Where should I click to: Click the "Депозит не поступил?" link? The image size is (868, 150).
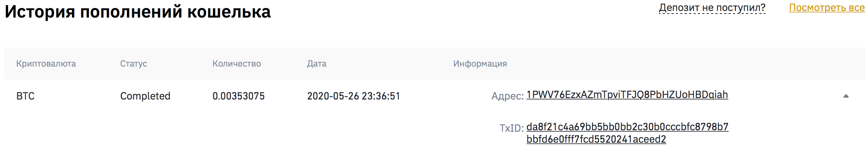[712, 8]
